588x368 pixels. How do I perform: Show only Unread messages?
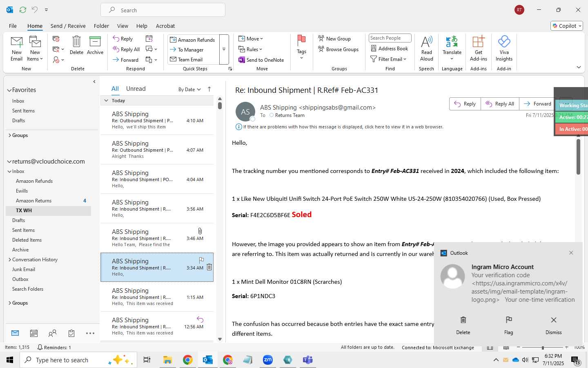coord(136,89)
